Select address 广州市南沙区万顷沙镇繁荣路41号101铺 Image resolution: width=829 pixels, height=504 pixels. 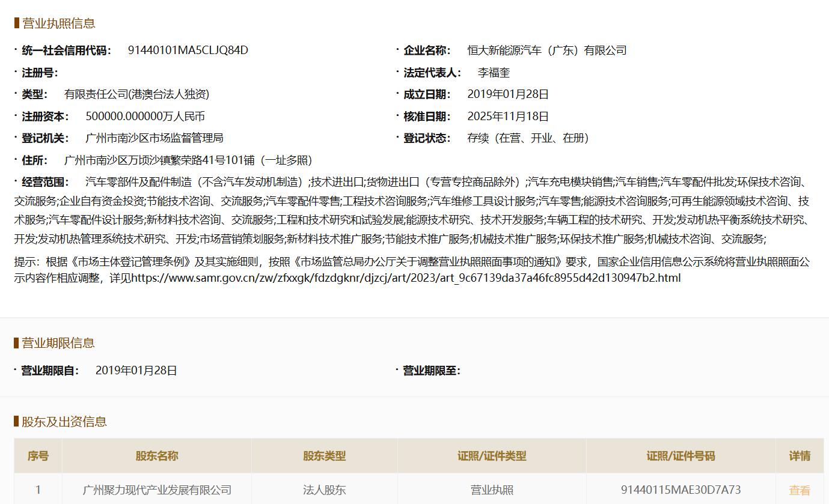point(161,160)
